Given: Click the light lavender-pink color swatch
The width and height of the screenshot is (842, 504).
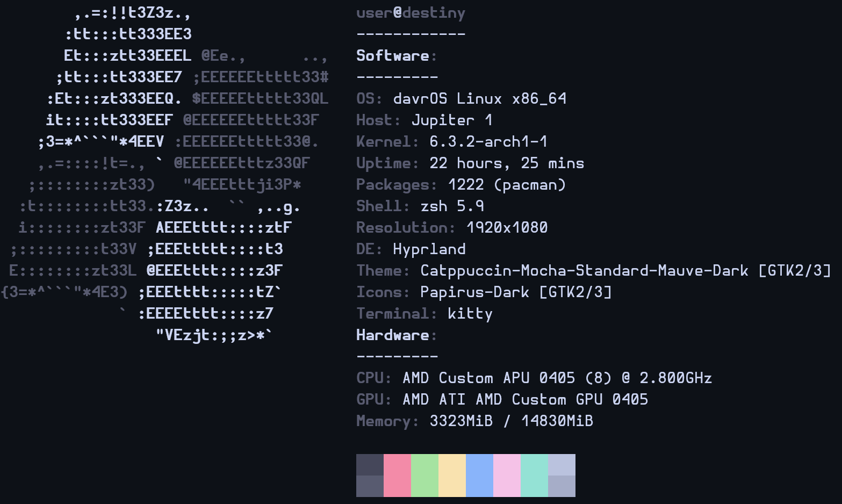Looking at the screenshot, I should click(x=507, y=476).
